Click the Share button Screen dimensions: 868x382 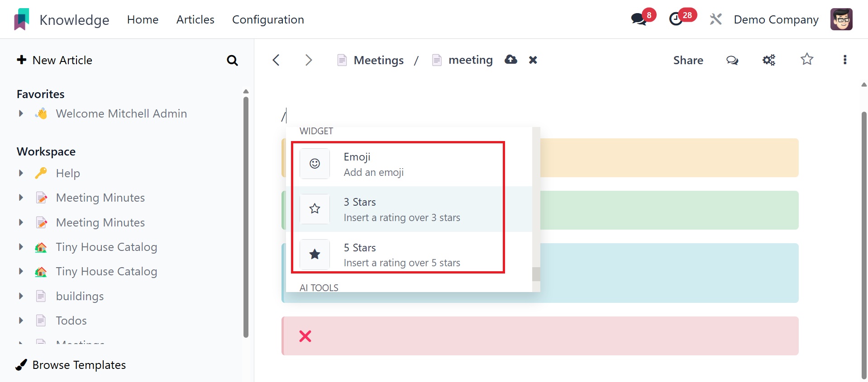click(x=688, y=60)
